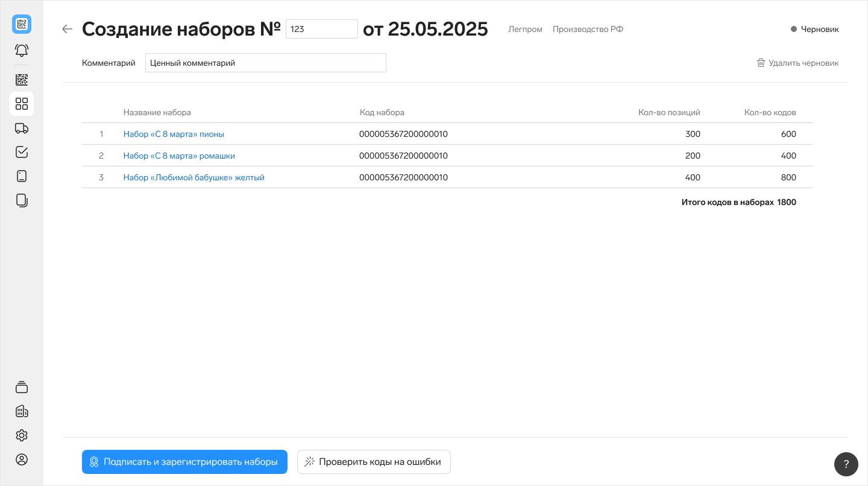
Task: Click "Удалить черновик" to delete draft
Action: pyautogui.click(x=797, y=63)
